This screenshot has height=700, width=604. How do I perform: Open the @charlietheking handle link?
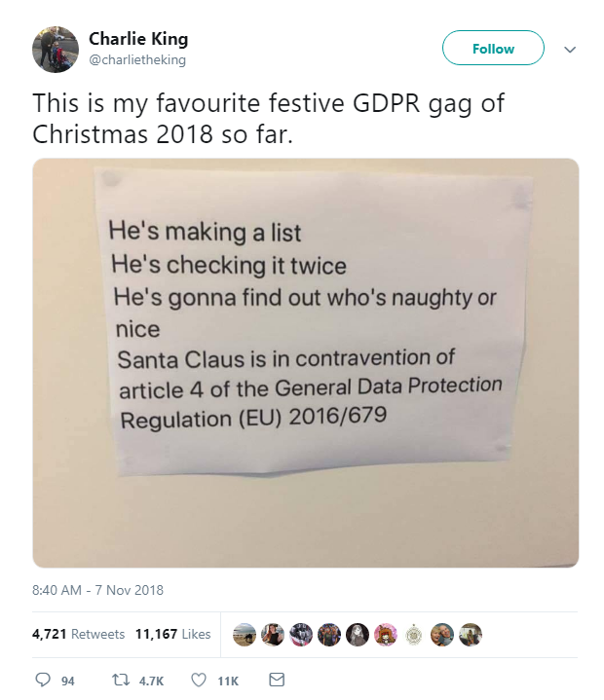tap(136, 60)
